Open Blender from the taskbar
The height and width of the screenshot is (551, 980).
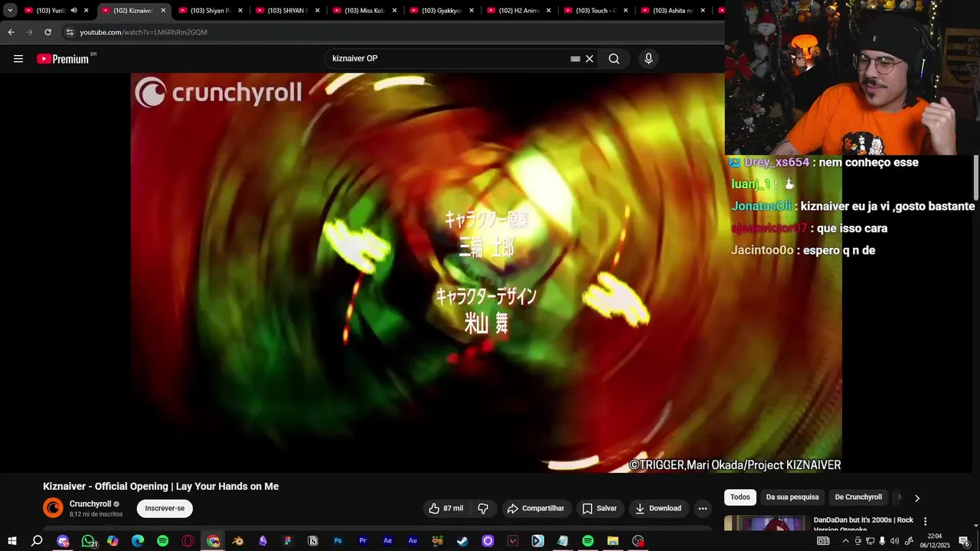[x=237, y=541]
